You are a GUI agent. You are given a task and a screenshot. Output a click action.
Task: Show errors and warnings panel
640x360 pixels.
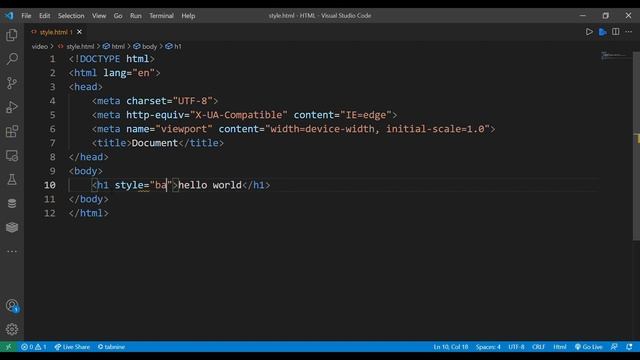[x=34, y=347]
